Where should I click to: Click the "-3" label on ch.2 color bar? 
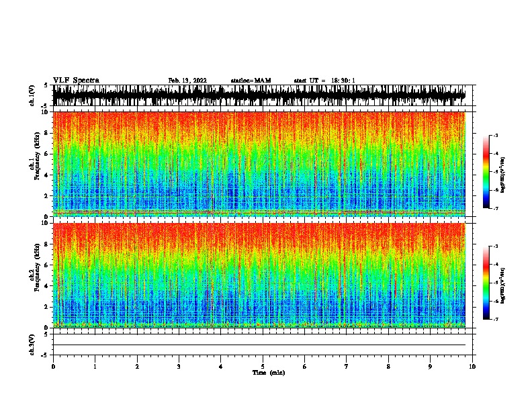[x=495, y=246]
